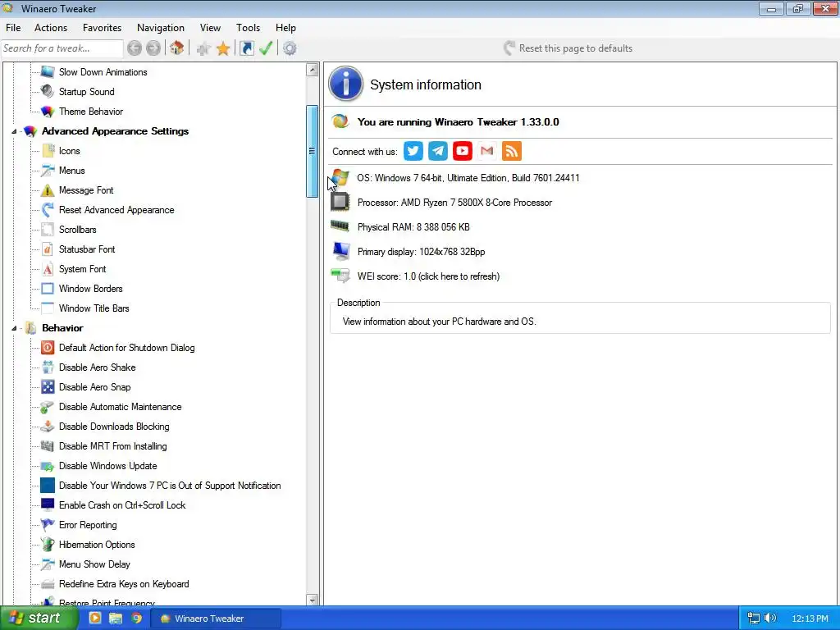
Task: Click the Gmail contact icon
Action: (x=487, y=151)
